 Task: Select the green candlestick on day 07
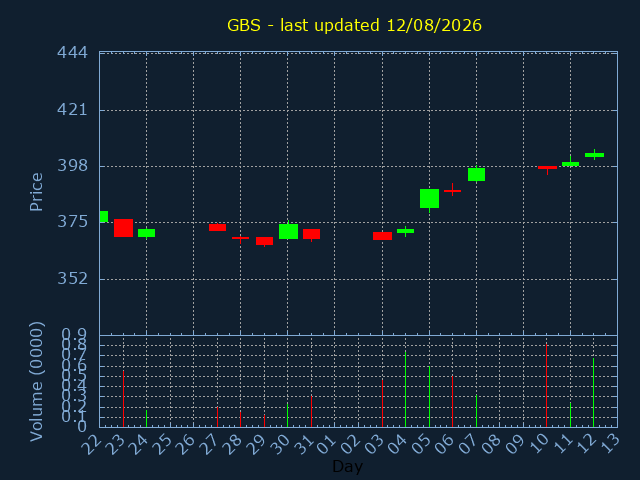(x=476, y=174)
